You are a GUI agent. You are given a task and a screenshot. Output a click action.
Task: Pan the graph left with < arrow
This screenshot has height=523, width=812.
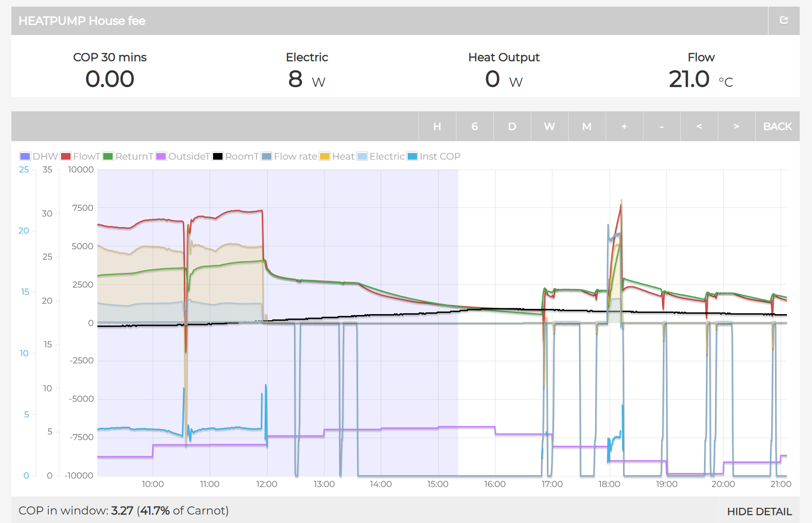pyautogui.click(x=699, y=126)
